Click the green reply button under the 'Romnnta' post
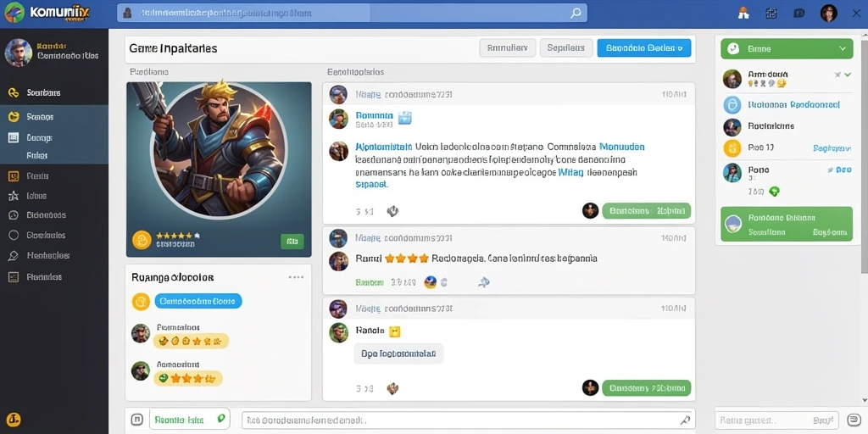The height and width of the screenshot is (434, 868). tap(646, 210)
